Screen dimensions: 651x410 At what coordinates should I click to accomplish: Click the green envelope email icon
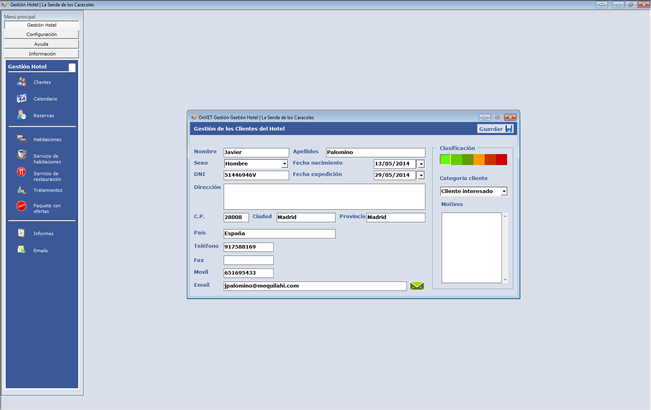(x=417, y=286)
